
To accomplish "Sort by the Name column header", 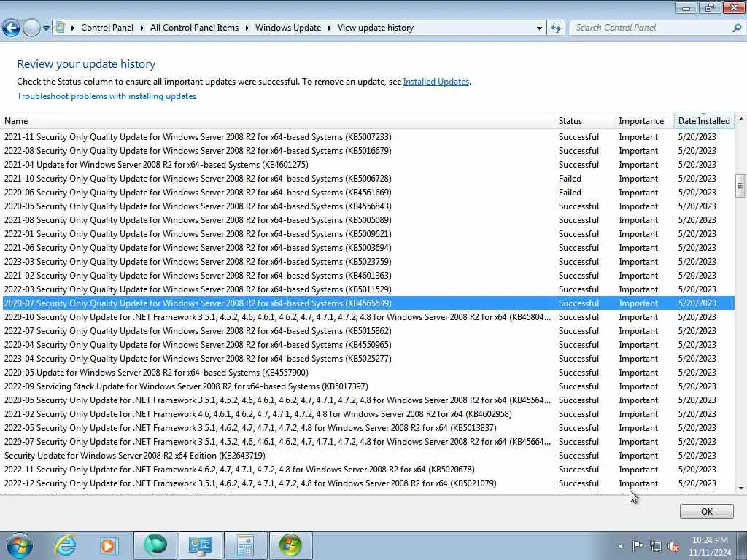I will 277,121.
